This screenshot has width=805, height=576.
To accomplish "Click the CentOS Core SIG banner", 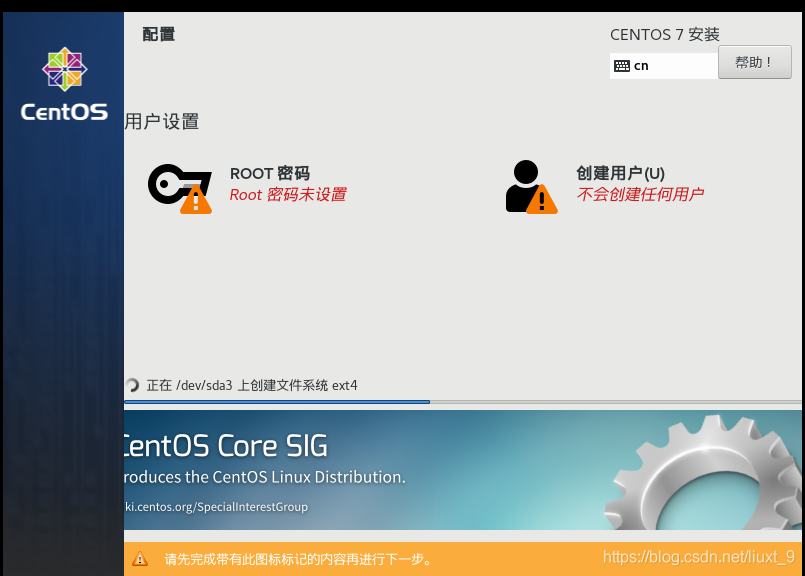I will (463, 470).
